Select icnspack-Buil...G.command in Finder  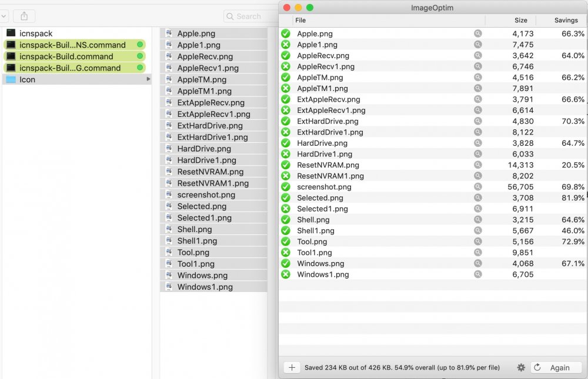[74, 68]
